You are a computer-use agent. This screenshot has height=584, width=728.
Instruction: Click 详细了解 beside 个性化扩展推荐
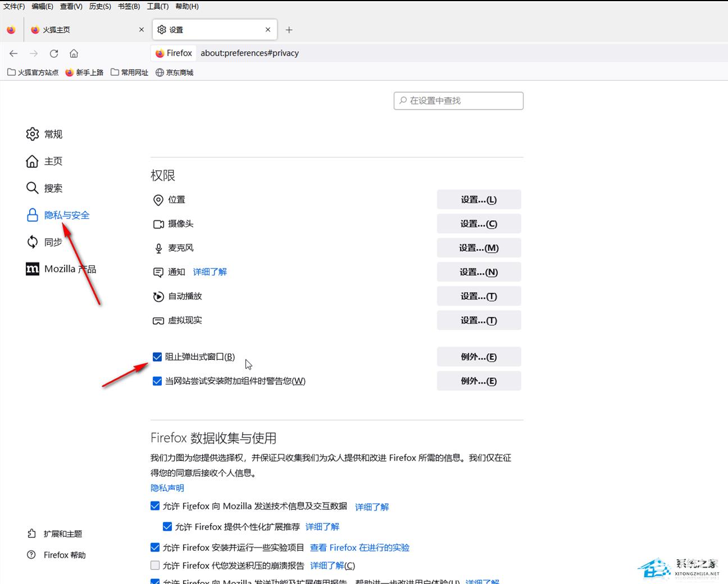(322, 527)
